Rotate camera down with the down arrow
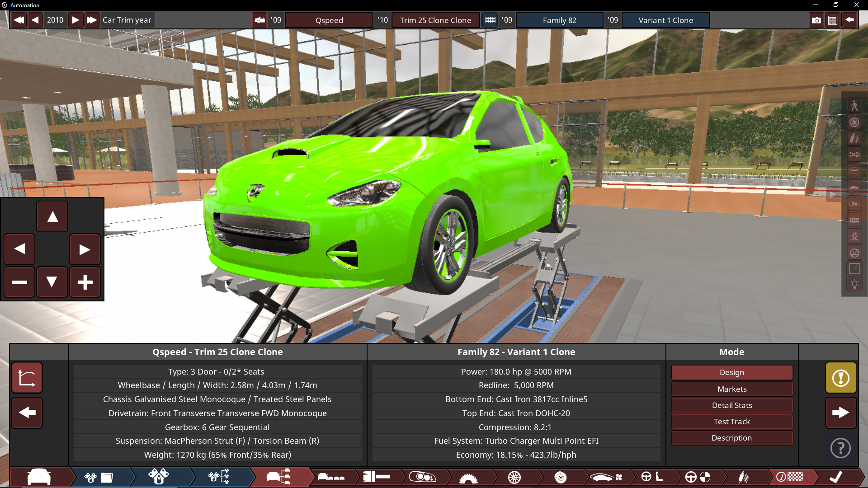Image resolution: width=868 pixels, height=488 pixels. tap(52, 282)
